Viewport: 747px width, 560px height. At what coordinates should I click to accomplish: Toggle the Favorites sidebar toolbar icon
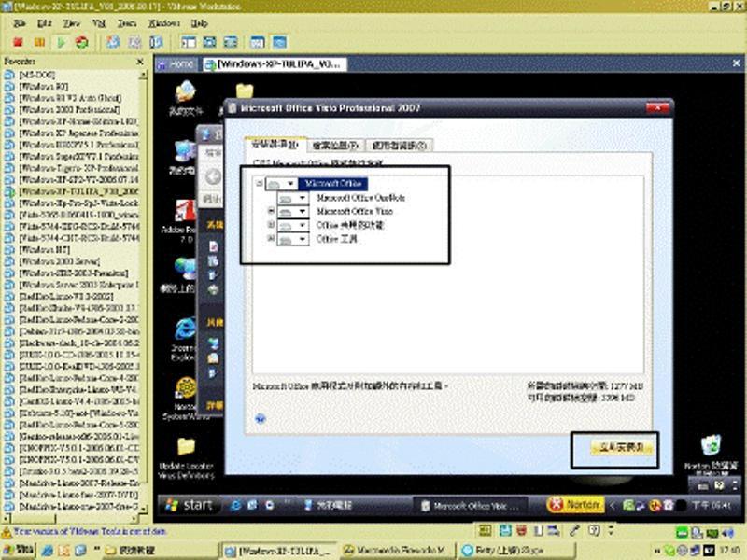(189, 42)
